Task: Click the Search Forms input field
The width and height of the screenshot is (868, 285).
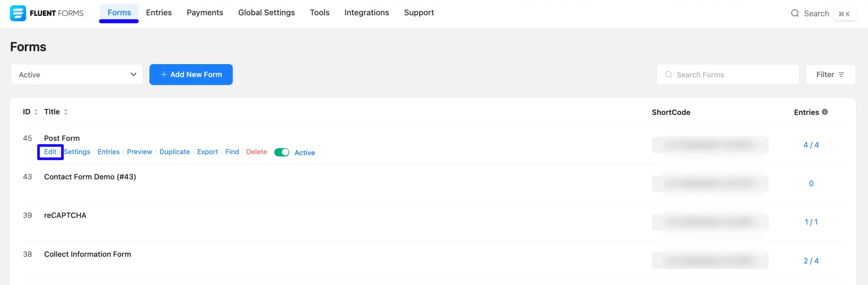Action: pos(728,75)
